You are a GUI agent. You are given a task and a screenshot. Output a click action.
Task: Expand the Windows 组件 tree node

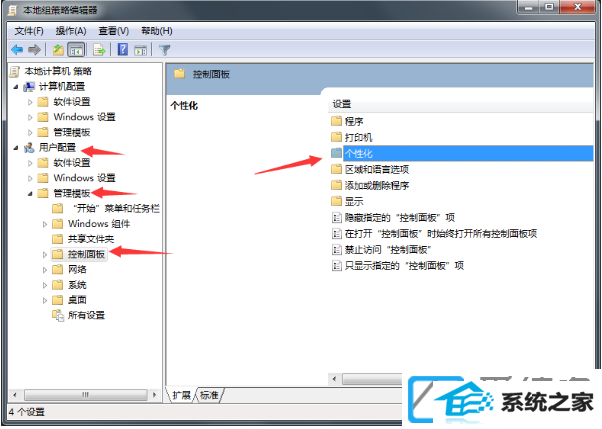45,224
